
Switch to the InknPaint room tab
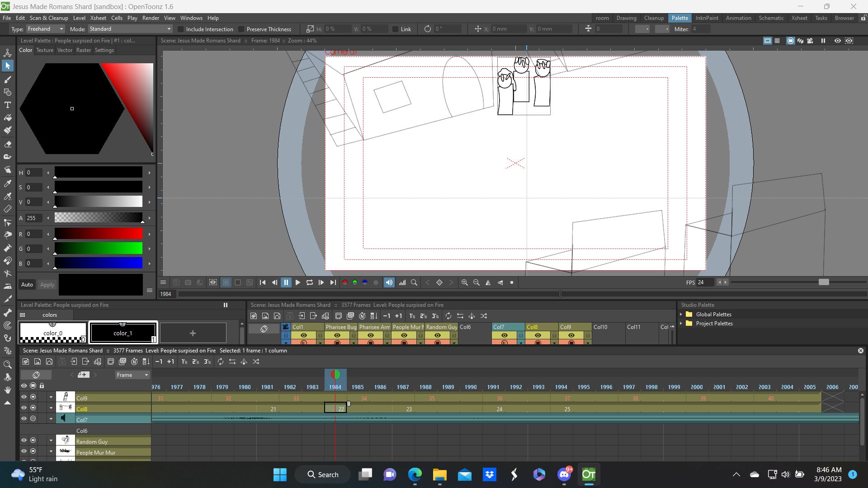(x=707, y=18)
